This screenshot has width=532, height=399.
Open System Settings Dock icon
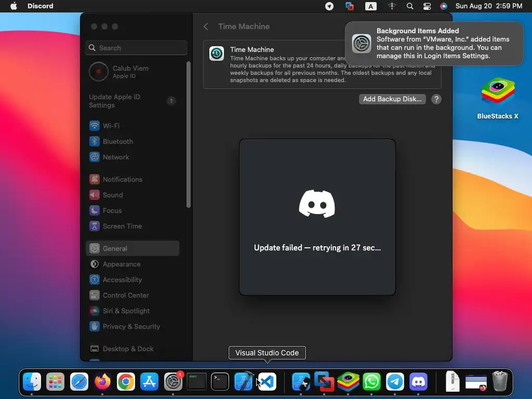tap(173, 382)
